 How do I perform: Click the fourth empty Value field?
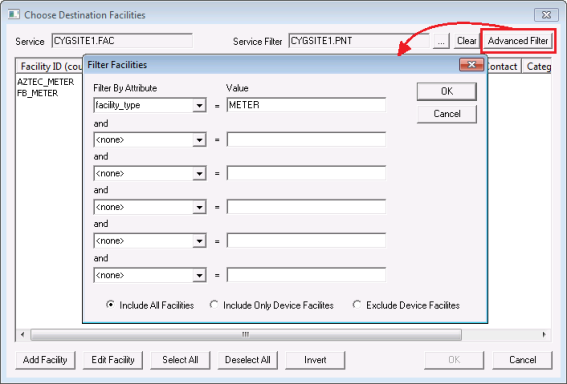click(306, 207)
